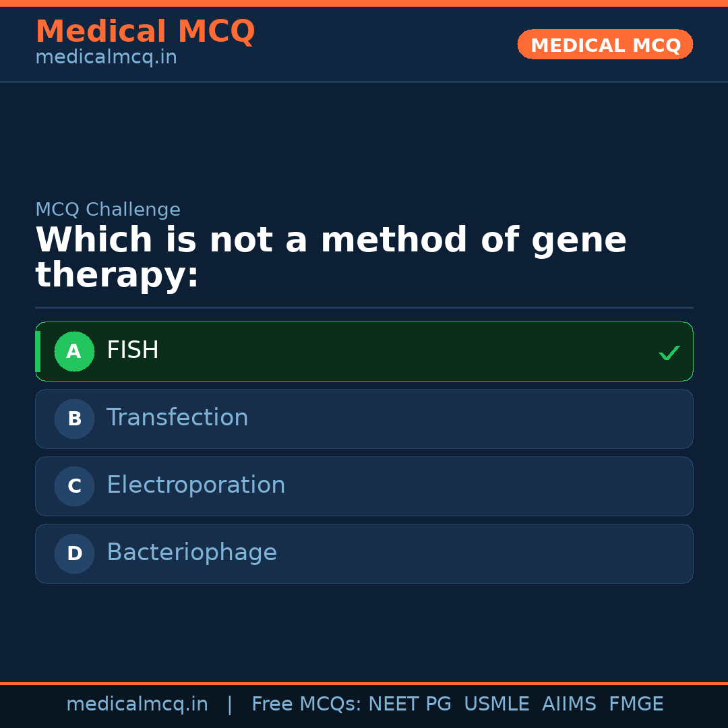Click the green checkmark on answer A
The width and height of the screenshot is (728, 728).
(669, 351)
